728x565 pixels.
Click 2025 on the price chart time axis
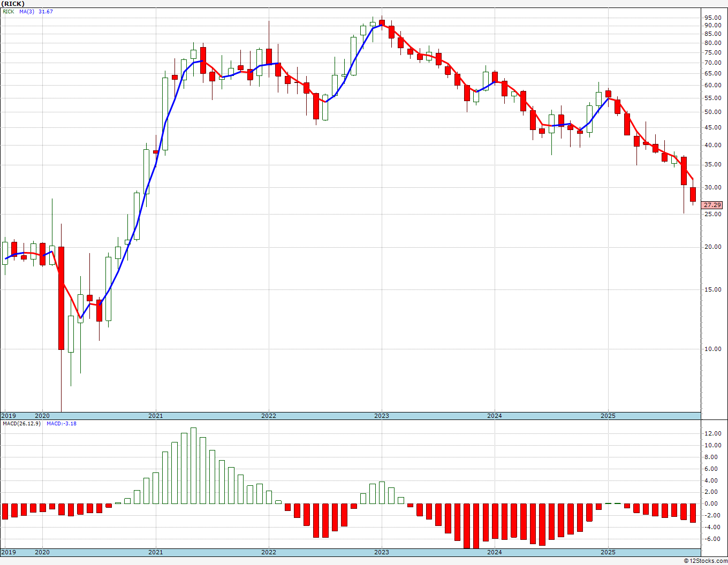608,416
